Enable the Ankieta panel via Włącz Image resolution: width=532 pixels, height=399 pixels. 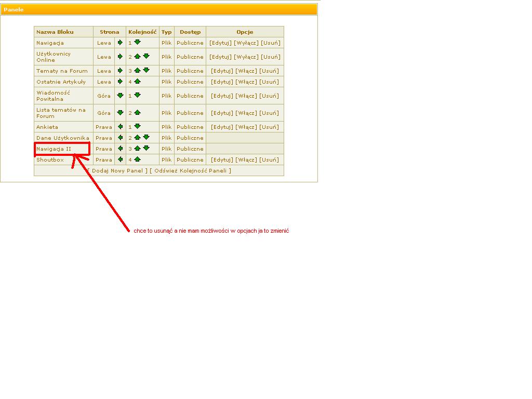[246, 127]
